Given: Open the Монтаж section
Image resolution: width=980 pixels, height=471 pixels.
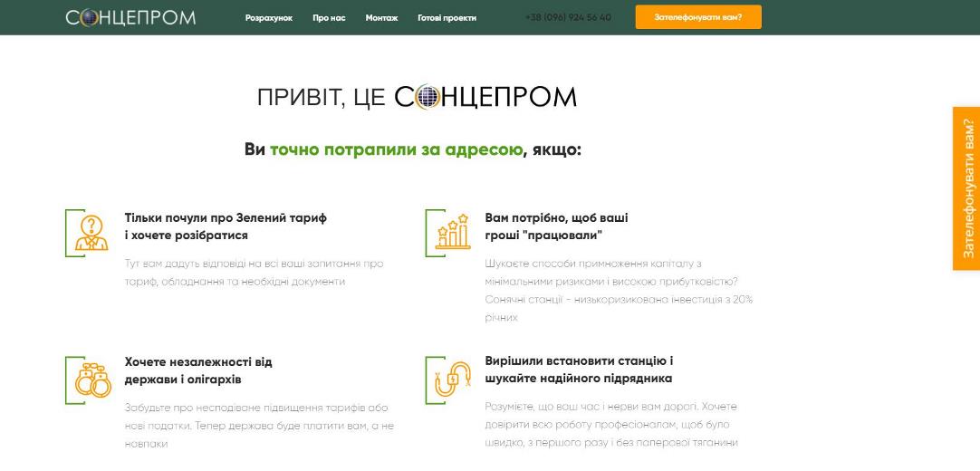Looking at the screenshot, I should click(x=381, y=18).
